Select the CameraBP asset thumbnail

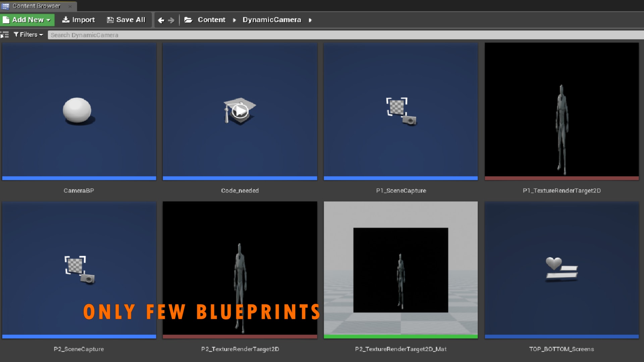[x=79, y=111]
